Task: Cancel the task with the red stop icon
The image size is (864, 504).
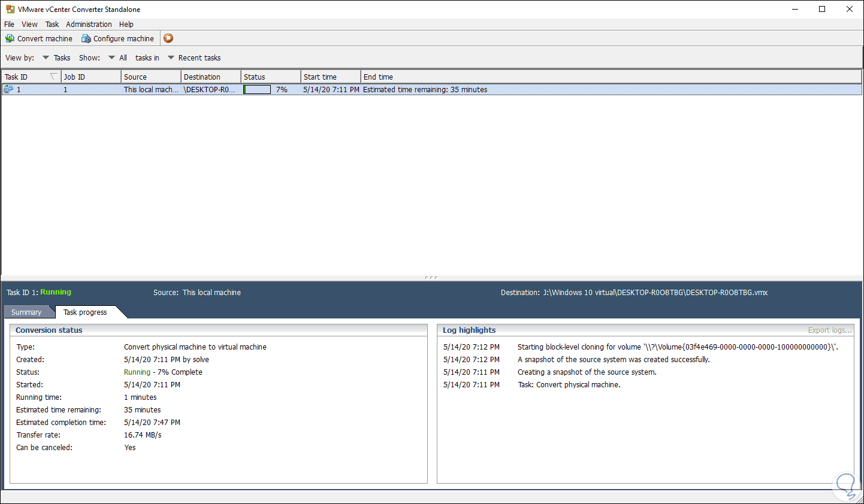Action: click(168, 38)
